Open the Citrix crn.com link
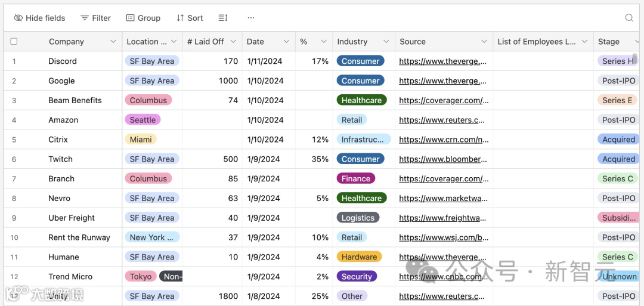644x306 pixels. pos(444,140)
